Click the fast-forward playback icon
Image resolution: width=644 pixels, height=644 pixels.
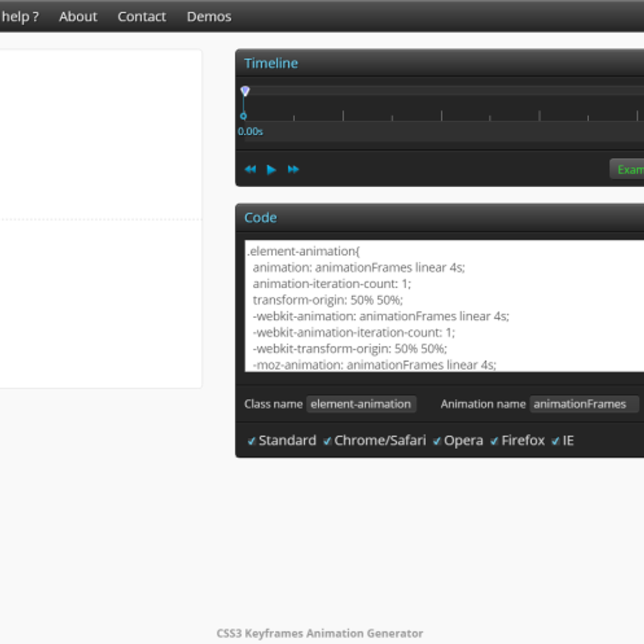[293, 170]
